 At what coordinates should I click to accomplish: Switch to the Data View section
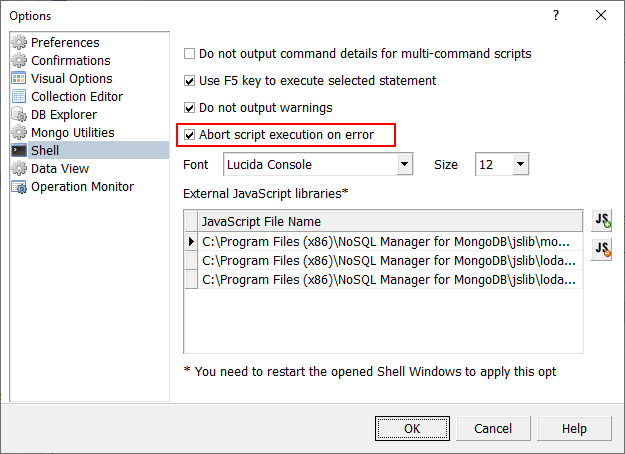click(59, 169)
